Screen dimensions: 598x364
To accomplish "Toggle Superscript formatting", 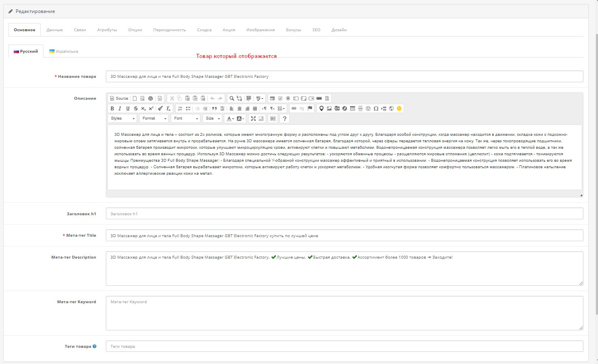I will point(151,109).
